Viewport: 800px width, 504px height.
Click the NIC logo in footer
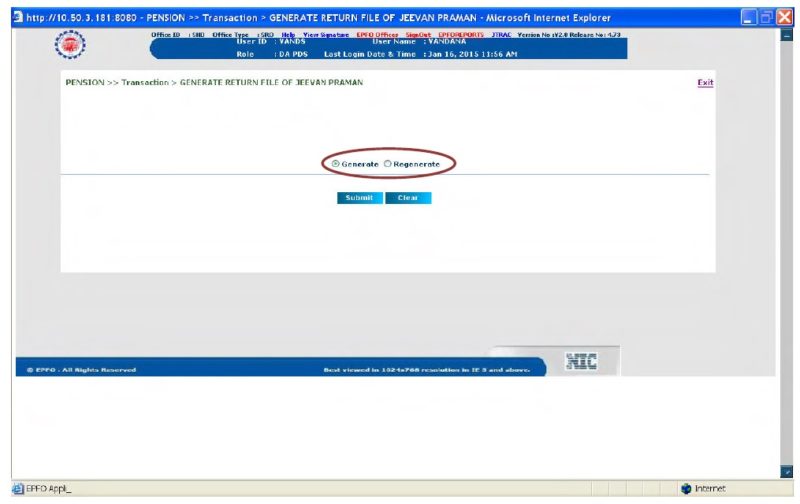tap(582, 361)
